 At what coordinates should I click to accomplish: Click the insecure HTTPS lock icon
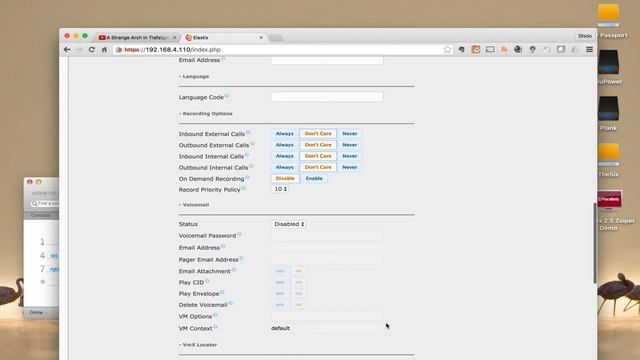pyautogui.click(x=119, y=49)
